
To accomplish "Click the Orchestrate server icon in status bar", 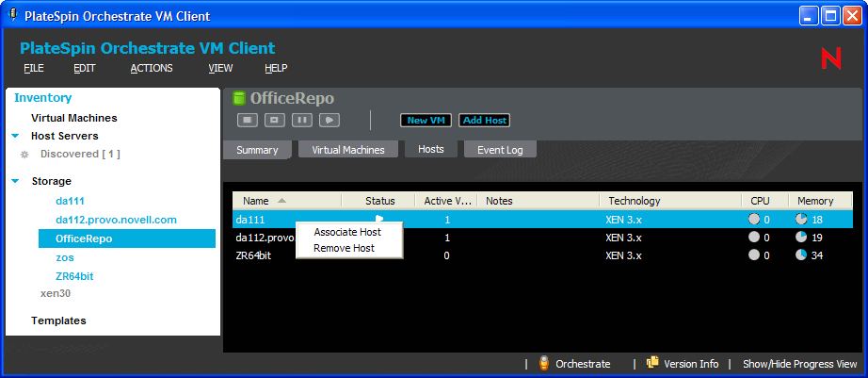I will [x=544, y=364].
